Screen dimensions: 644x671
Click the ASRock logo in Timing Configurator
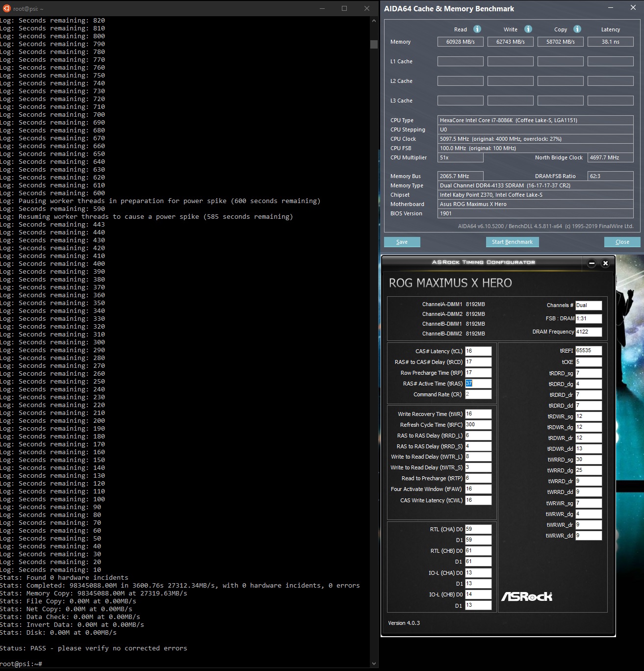click(x=527, y=596)
